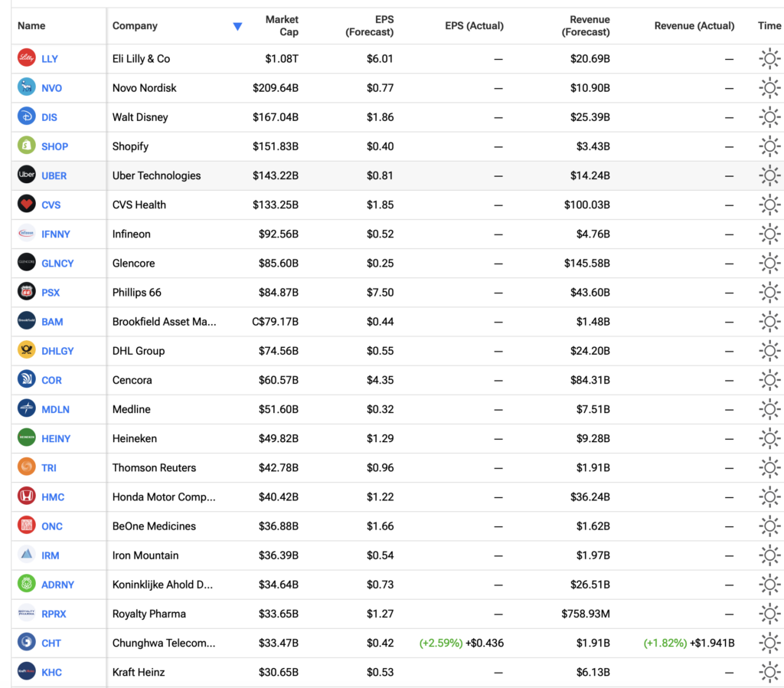Screen dimensions: 784x688
Task: Open the UBER ticker link
Action: pos(54,175)
